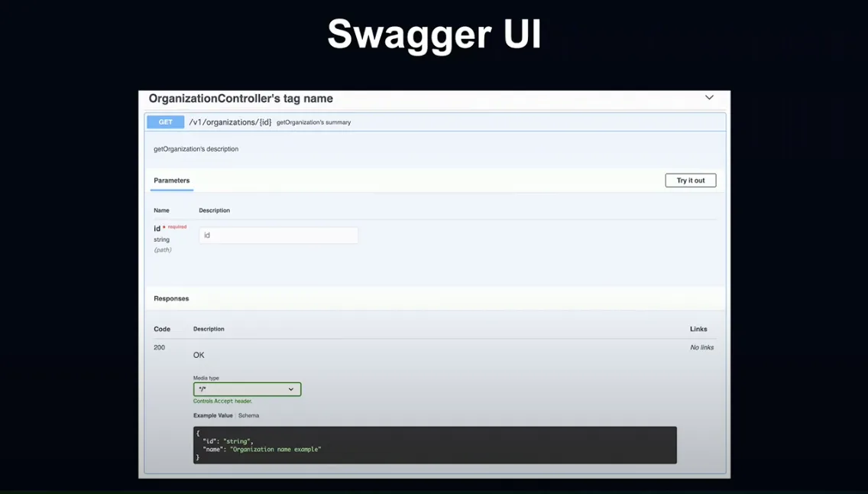Screen dimensions: 868x494
Task: Click the OK response description
Action: tap(199, 355)
